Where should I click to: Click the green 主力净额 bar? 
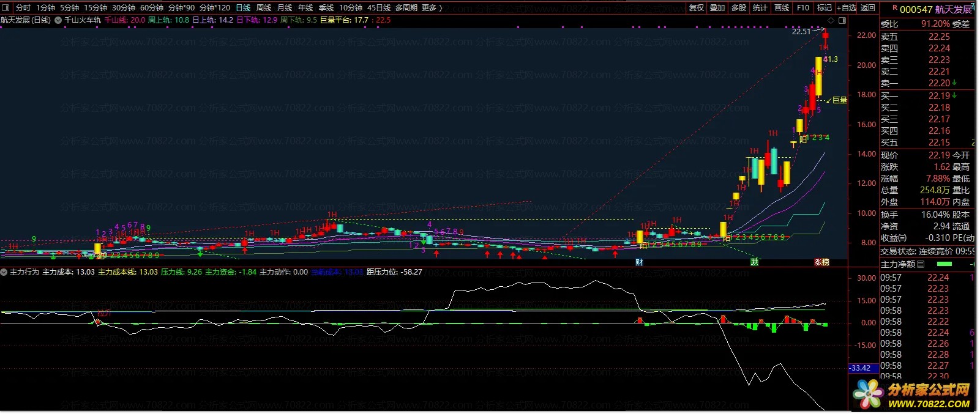pos(944,264)
